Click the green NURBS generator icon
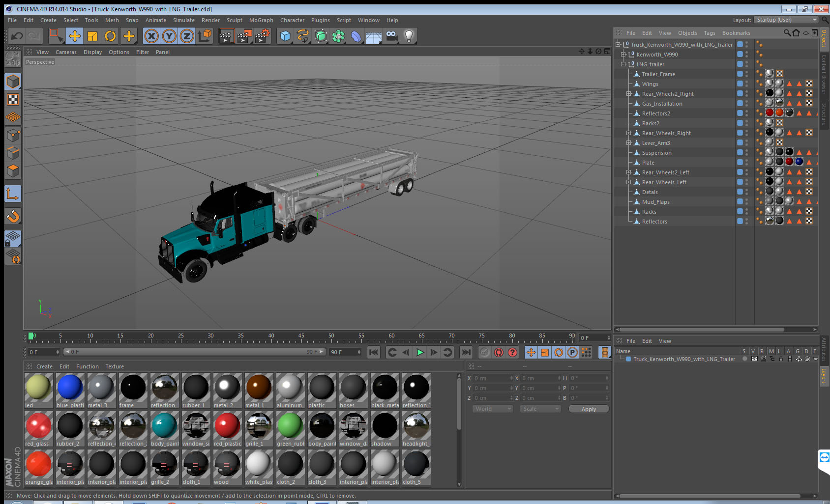 (321, 36)
